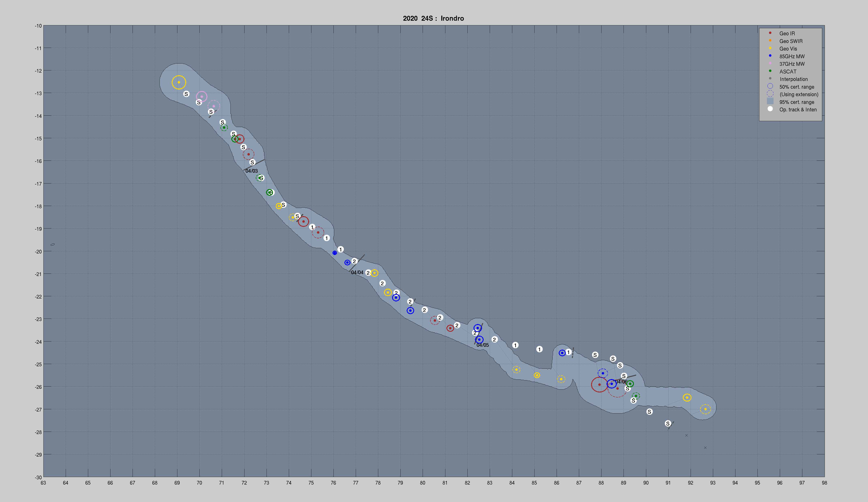Screen dimensions: 868x502
Task: Click the small solid blue dot near longitude 76
Action: coord(334,253)
